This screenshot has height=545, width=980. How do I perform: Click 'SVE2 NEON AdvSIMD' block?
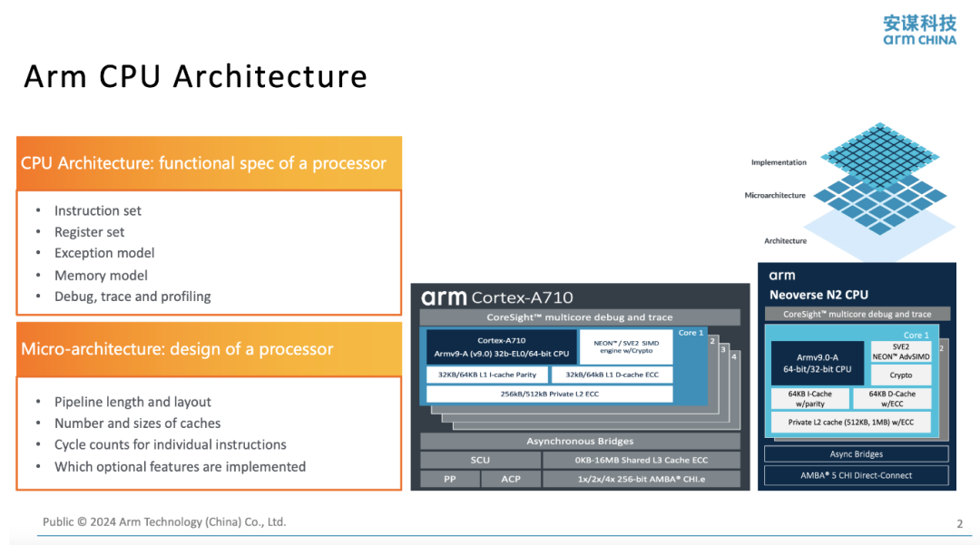tap(901, 352)
